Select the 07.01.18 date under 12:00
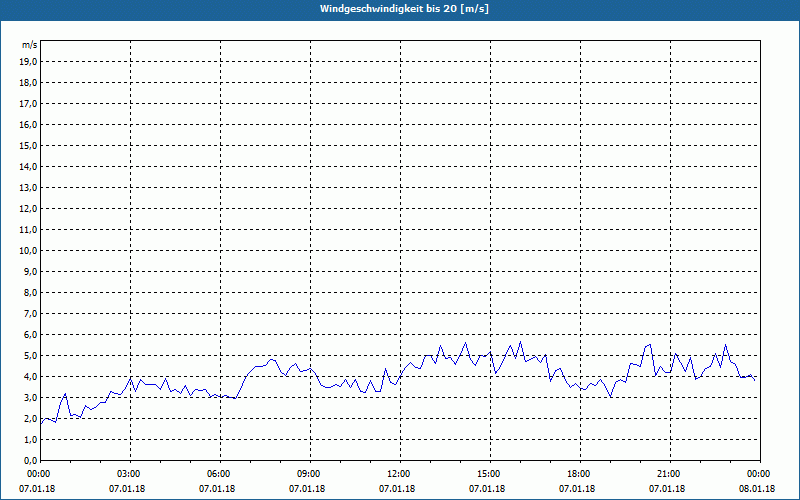 396,489
